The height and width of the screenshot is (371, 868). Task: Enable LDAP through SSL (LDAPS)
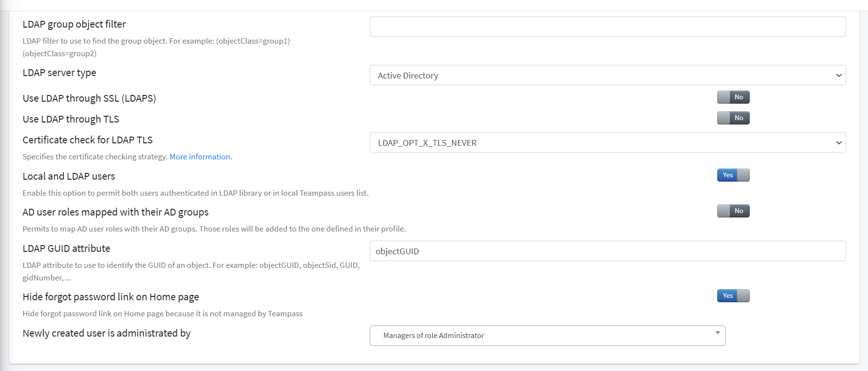(x=733, y=97)
